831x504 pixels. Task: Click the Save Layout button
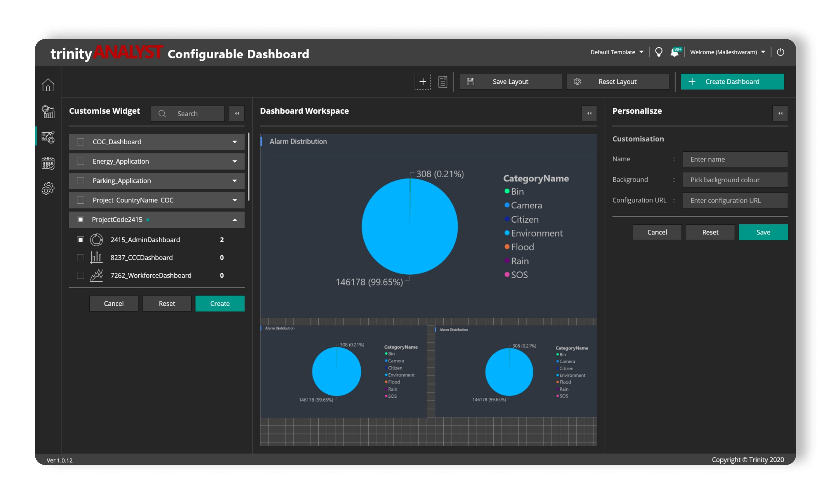(511, 82)
